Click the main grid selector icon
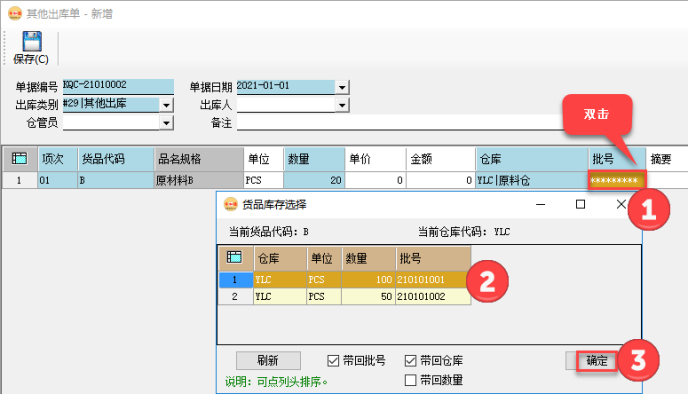688x394 pixels. pyautogui.click(x=19, y=158)
